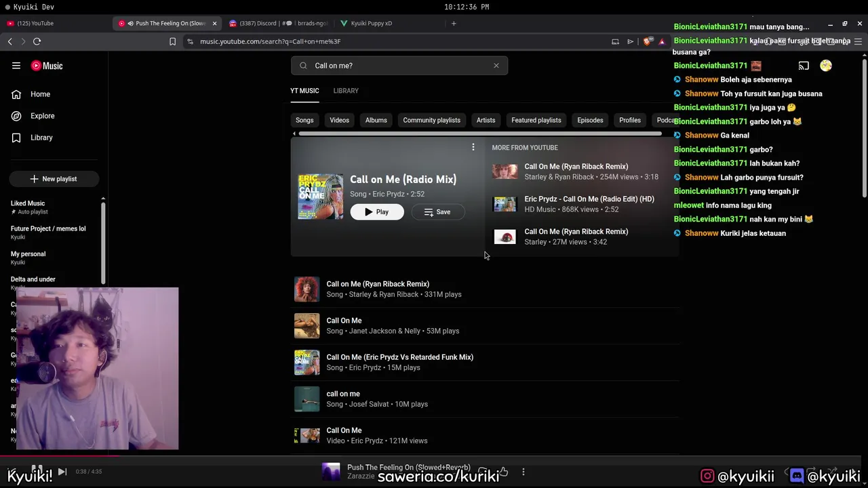
Task: Click the Cast to device icon
Action: 804,66
